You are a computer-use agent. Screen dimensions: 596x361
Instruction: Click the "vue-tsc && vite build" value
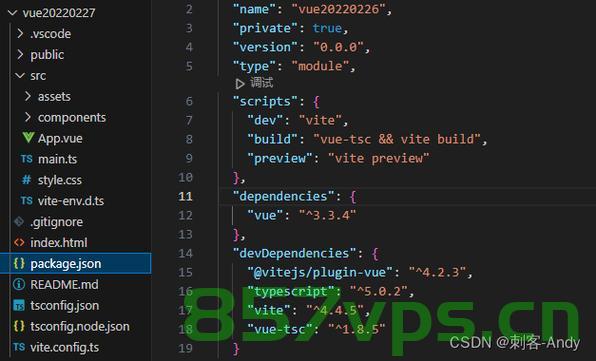(397, 139)
